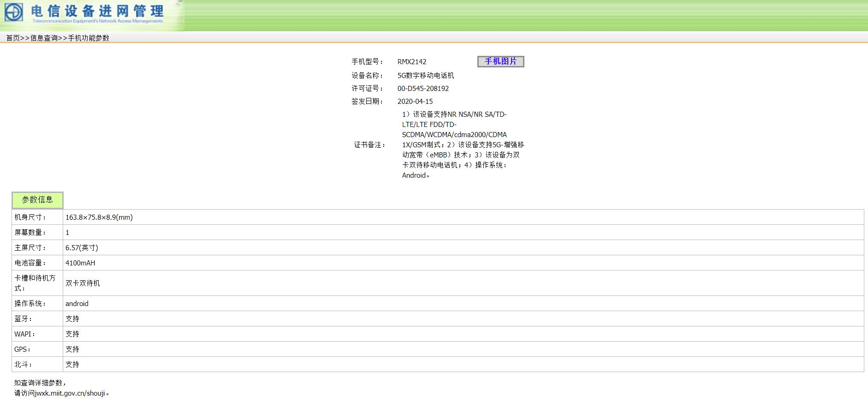
Task: Click the WAPI row label
Action: 24,334
